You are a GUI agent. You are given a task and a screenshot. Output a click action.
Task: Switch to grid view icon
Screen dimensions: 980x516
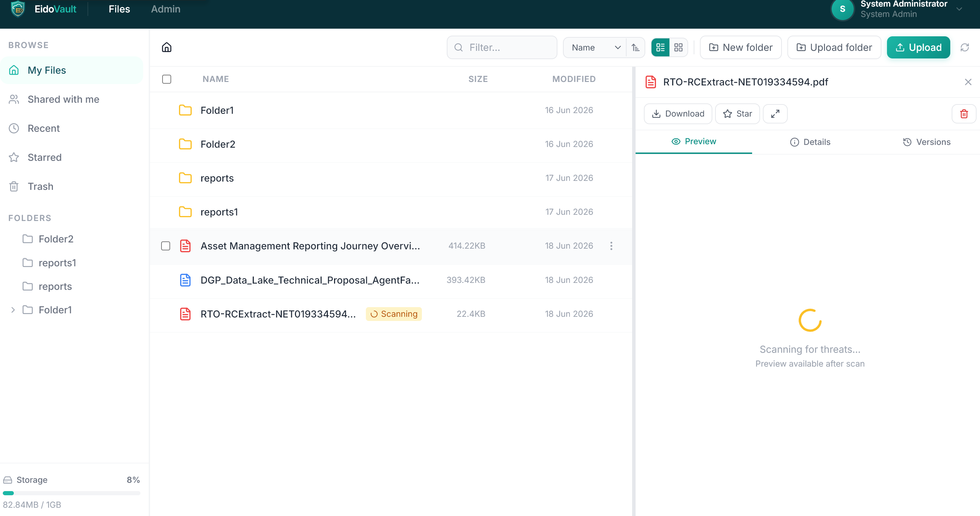click(x=678, y=47)
